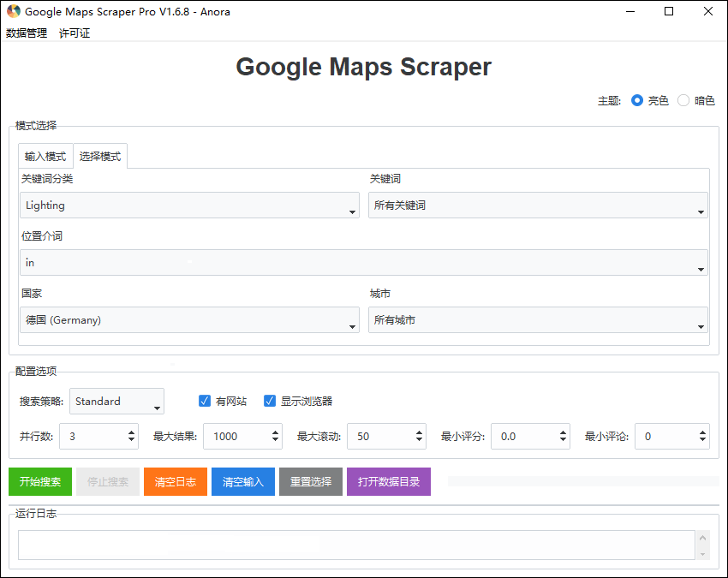This screenshot has width=728, height=578.
Task: Increase 最小评分 with the up arrow
Action: (x=564, y=432)
